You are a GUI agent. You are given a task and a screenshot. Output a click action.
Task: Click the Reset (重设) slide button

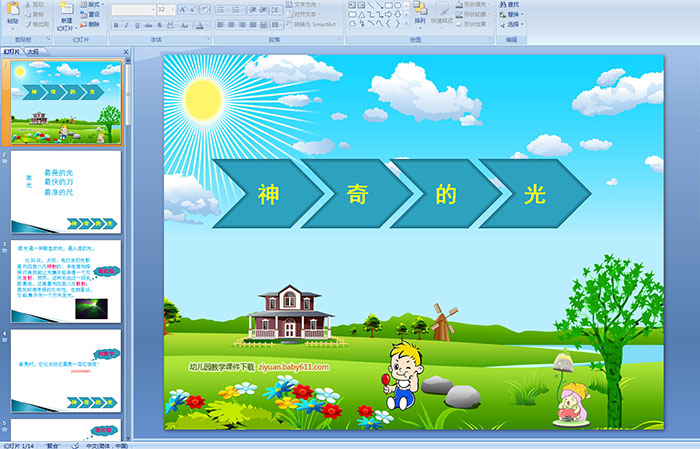(92, 14)
